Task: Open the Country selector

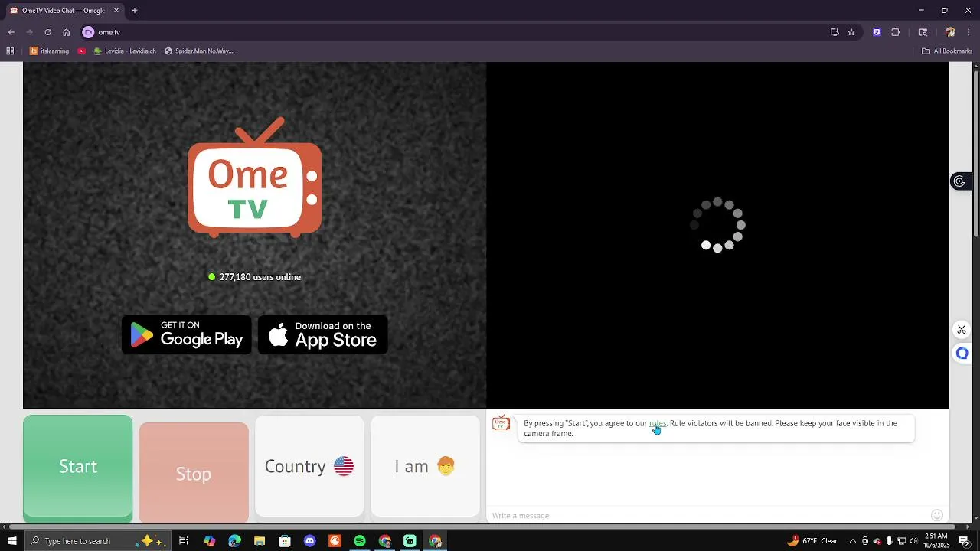Action: point(309,466)
